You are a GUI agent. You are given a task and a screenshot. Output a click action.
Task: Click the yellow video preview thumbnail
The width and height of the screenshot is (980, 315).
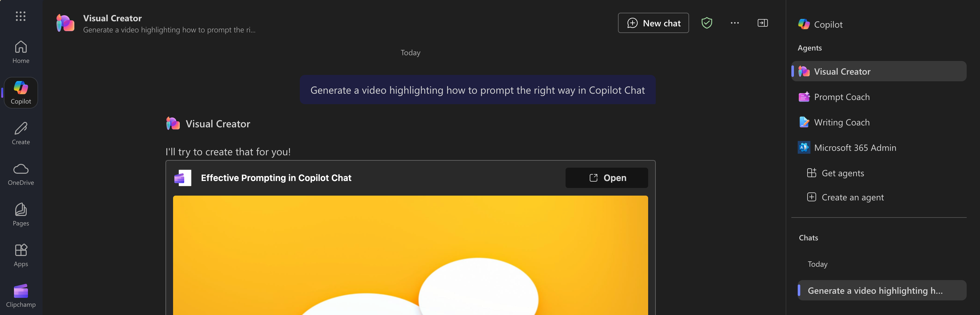[410, 255]
